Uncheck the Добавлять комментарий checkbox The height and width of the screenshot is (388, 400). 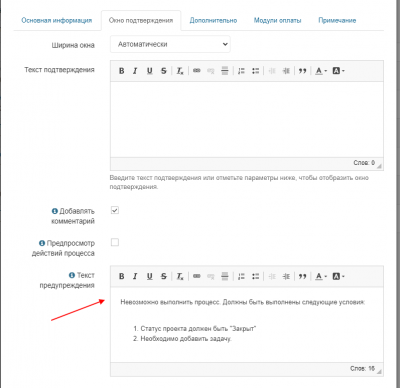pos(115,210)
